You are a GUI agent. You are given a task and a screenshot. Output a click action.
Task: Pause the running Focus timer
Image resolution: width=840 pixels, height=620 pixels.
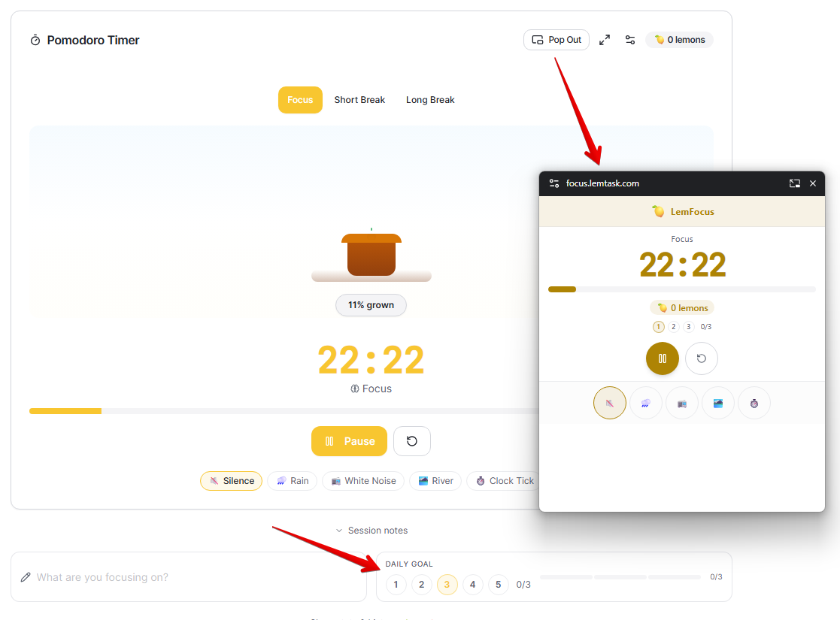tap(349, 441)
